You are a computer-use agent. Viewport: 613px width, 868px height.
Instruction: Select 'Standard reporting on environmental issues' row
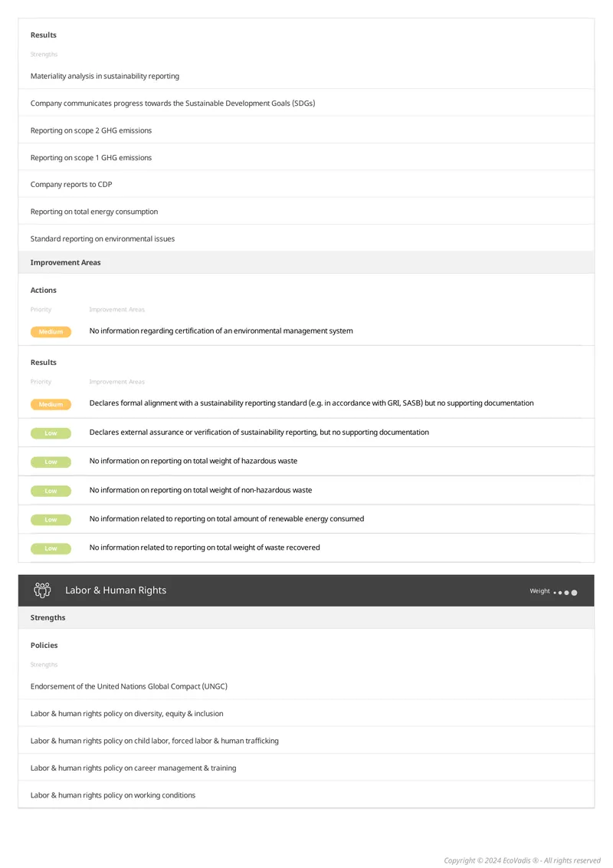[306, 238]
